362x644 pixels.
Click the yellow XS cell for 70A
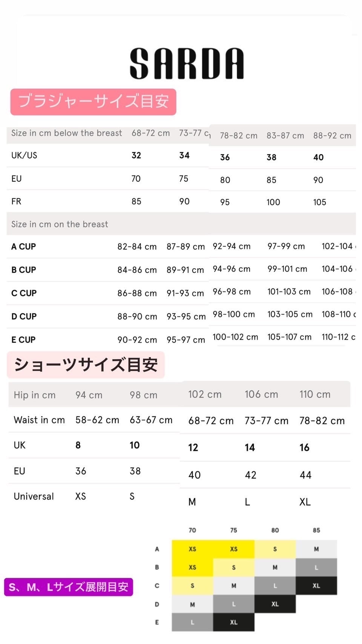[192, 549]
